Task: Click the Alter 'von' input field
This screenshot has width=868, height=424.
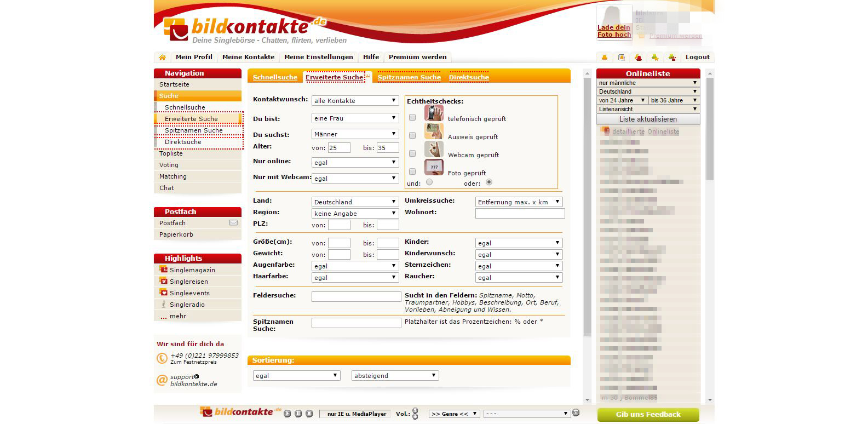Action: pyautogui.click(x=339, y=148)
